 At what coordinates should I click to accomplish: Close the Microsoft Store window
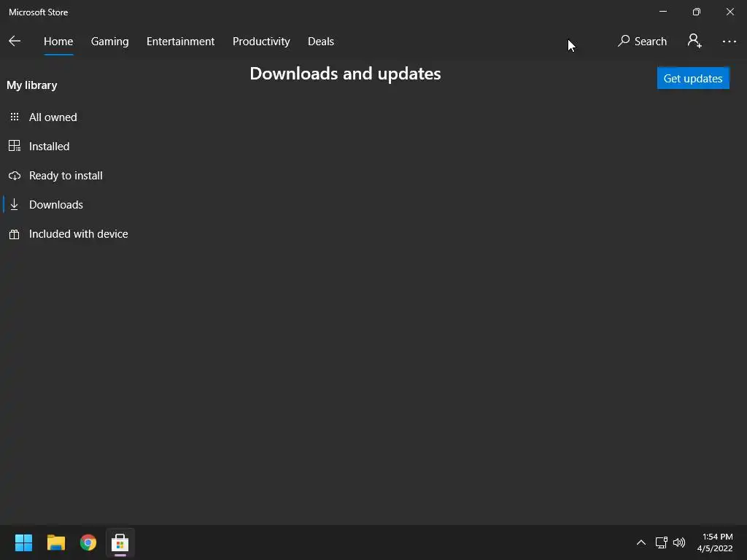[x=729, y=12]
